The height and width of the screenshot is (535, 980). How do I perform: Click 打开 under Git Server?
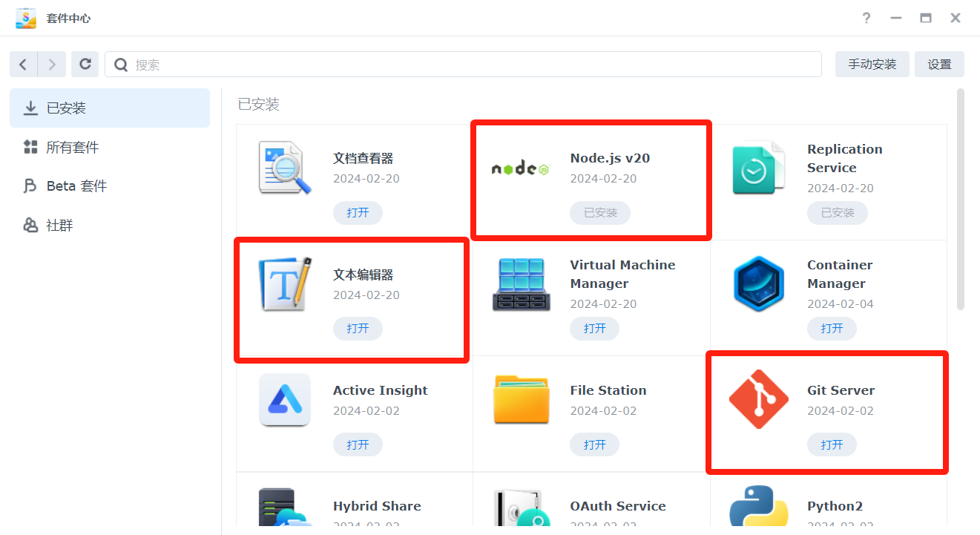[x=832, y=444]
